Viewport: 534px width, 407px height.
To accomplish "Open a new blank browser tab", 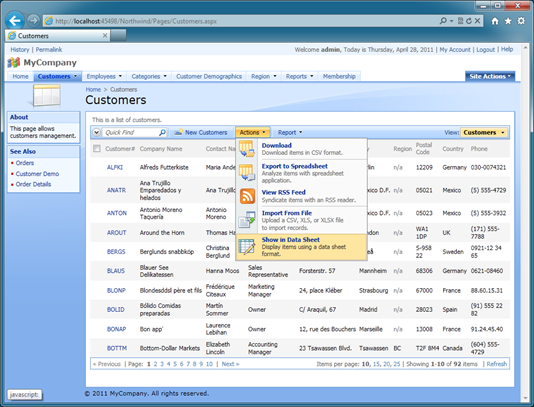I will (x=118, y=35).
